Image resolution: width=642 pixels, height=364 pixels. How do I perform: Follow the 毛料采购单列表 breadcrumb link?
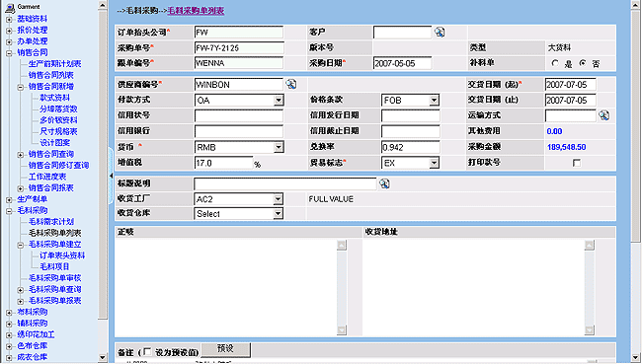pyautogui.click(x=196, y=11)
